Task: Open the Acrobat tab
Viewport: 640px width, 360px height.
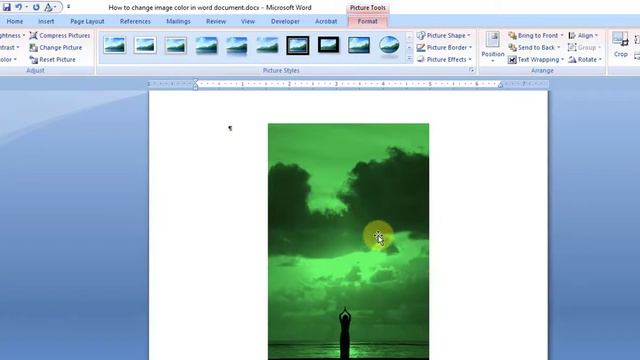Action: tap(326, 21)
